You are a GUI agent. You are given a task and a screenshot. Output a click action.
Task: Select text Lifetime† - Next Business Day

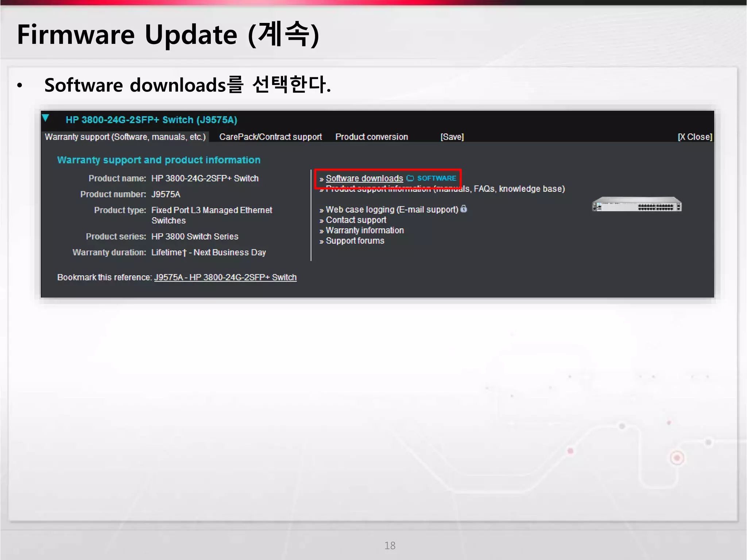click(x=208, y=252)
